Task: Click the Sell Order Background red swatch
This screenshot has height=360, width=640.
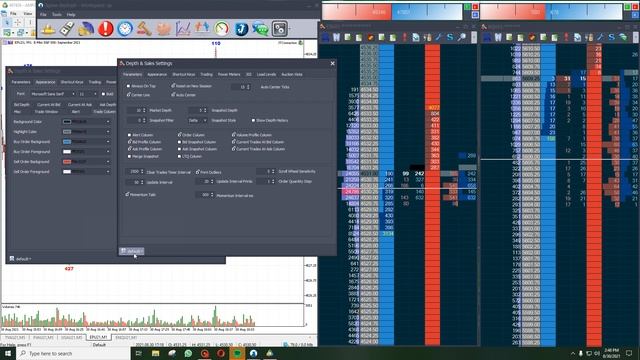Action: click(x=67, y=162)
